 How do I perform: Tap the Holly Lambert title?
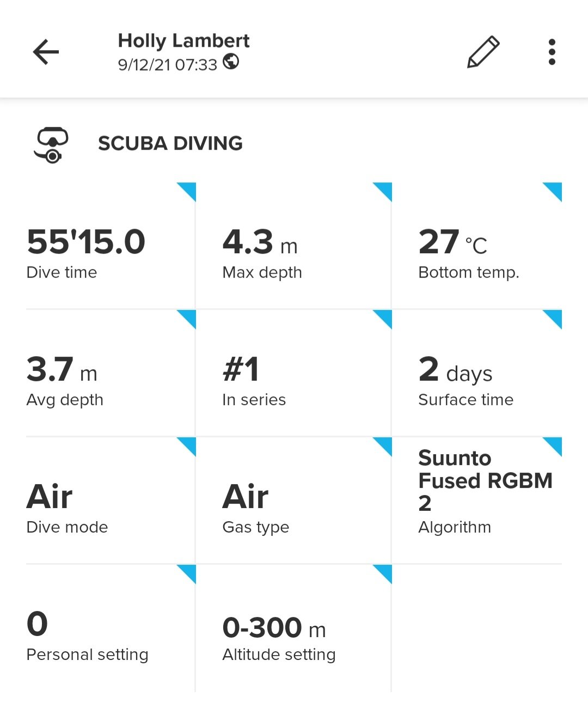183,40
